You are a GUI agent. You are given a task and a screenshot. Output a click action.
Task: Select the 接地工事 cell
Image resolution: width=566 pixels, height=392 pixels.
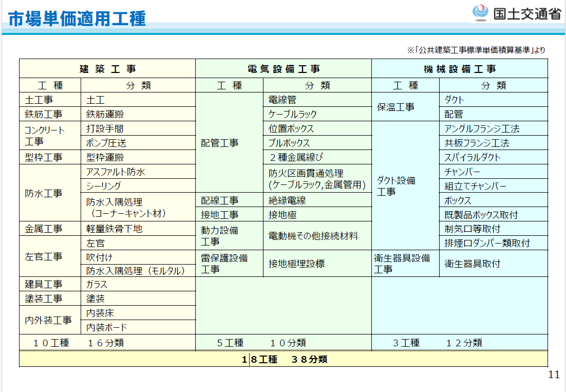229,214
